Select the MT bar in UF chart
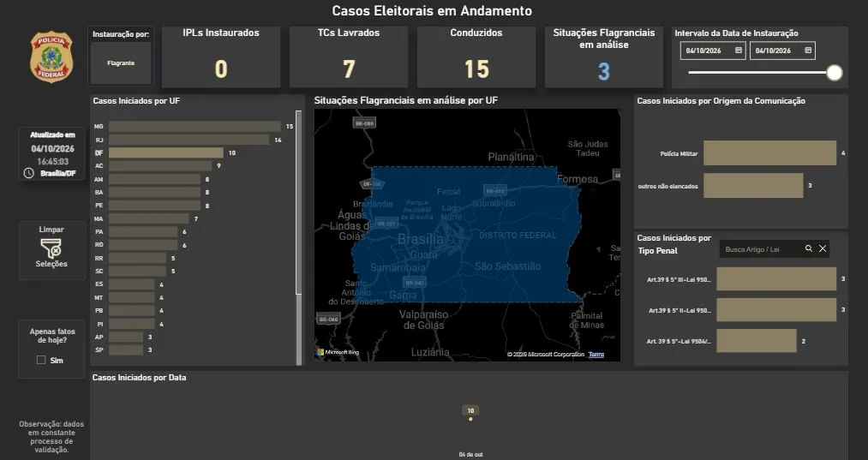This screenshot has width=868, height=460. tap(132, 297)
